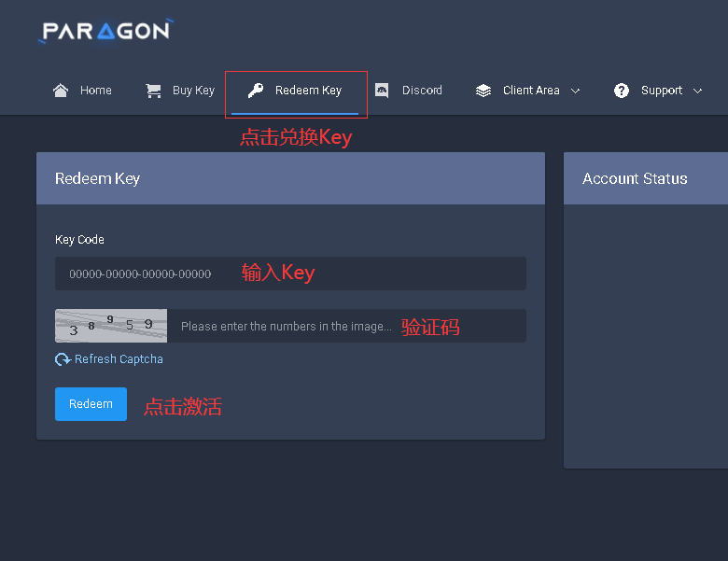Viewport: 728px width, 561px height.
Task: Click the key icon beside Redeem Key
Action: point(256,91)
